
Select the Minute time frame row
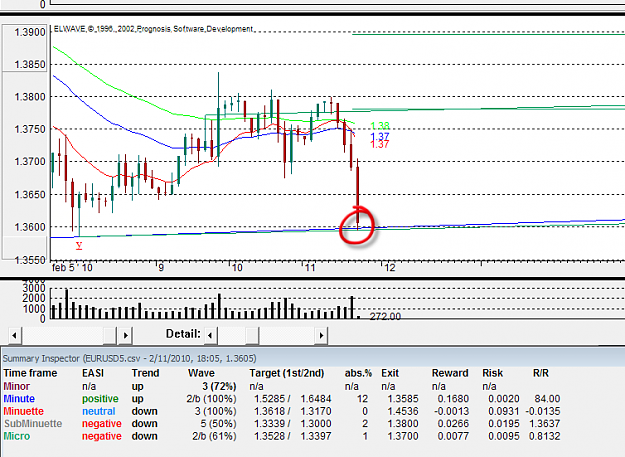pyautogui.click(x=281, y=399)
